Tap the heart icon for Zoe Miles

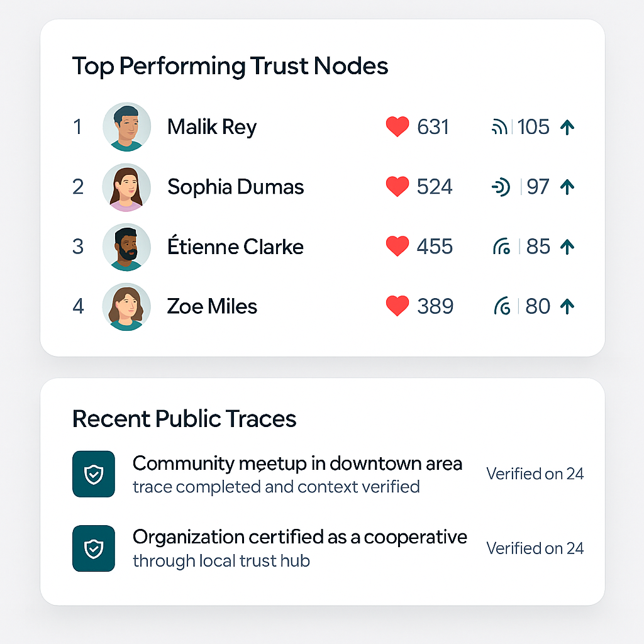[397, 306]
